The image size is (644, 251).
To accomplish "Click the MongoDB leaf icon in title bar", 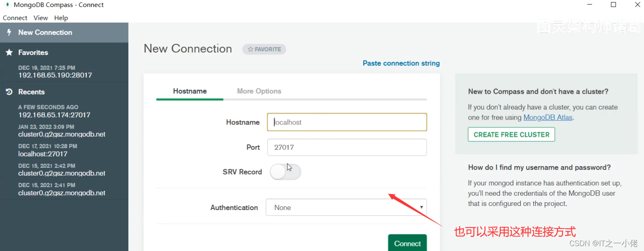I will [x=7, y=5].
